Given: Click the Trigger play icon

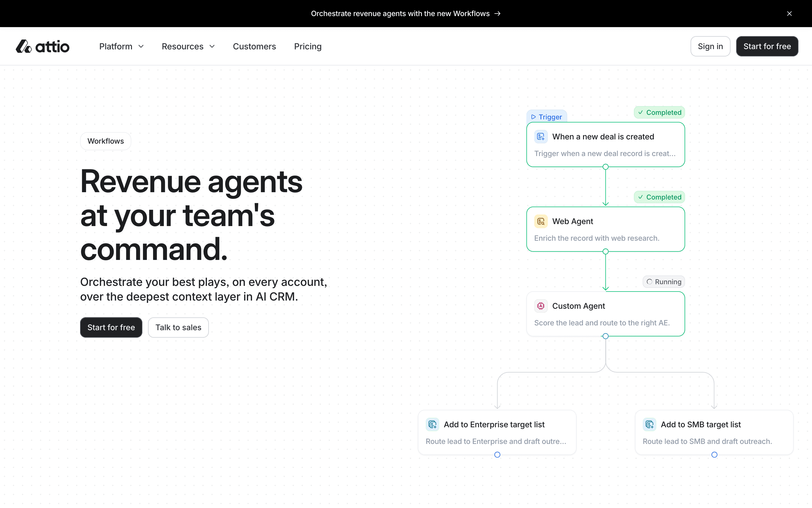Looking at the screenshot, I should [x=533, y=117].
